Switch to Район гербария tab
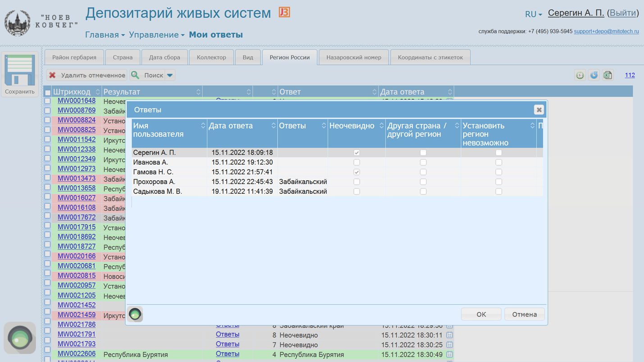The height and width of the screenshot is (362, 644). click(x=74, y=57)
